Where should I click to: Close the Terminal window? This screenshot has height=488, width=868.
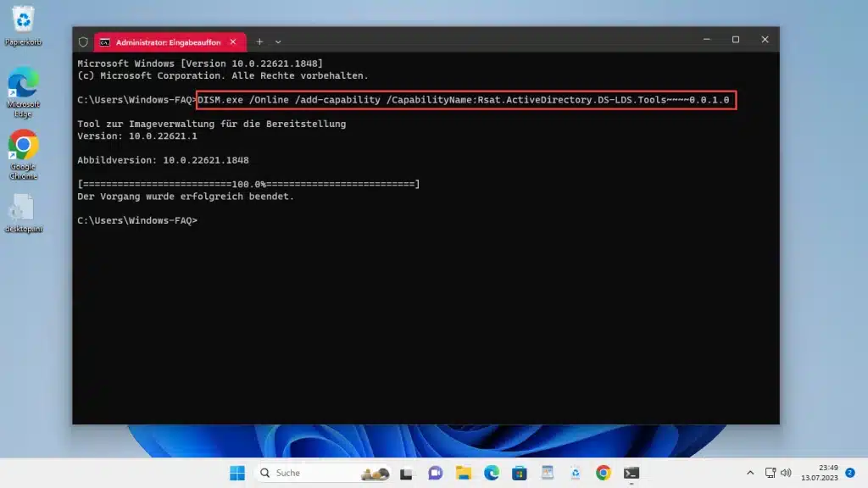(x=765, y=39)
